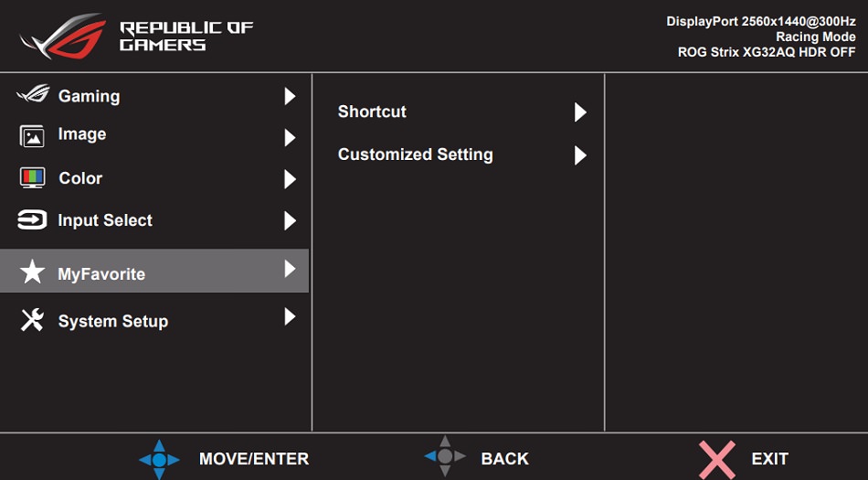Viewport: 868px width, 480px height.
Task: Click the MyFavorite star icon
Action: pyautogui.click(x=32, y=272)
